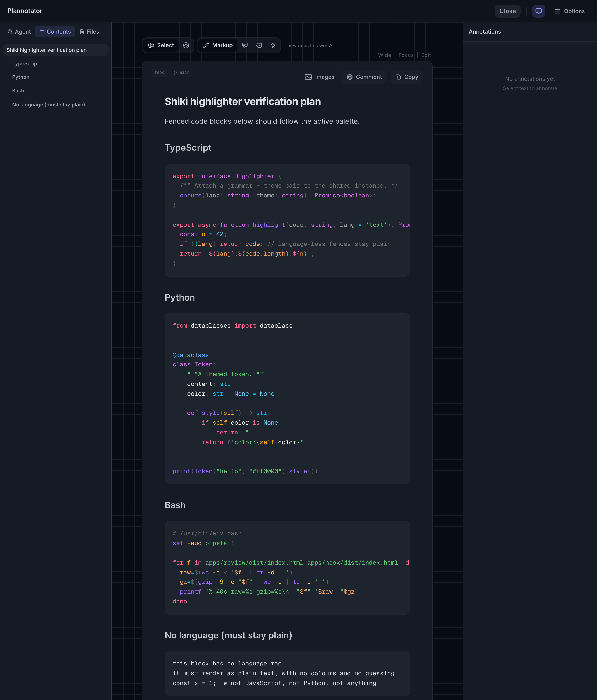Switch to Focus layout mode

pos(406,55)
